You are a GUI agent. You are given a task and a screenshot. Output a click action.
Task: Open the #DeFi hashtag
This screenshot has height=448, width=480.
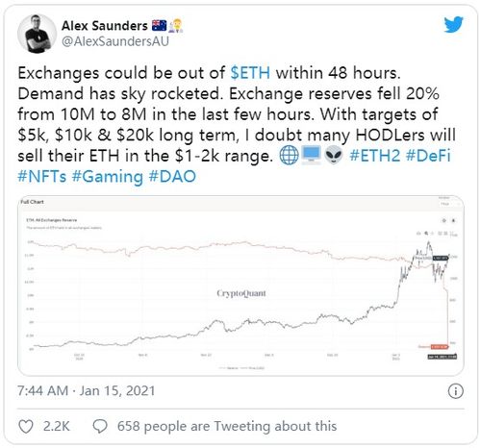click(x=428, y=156)
